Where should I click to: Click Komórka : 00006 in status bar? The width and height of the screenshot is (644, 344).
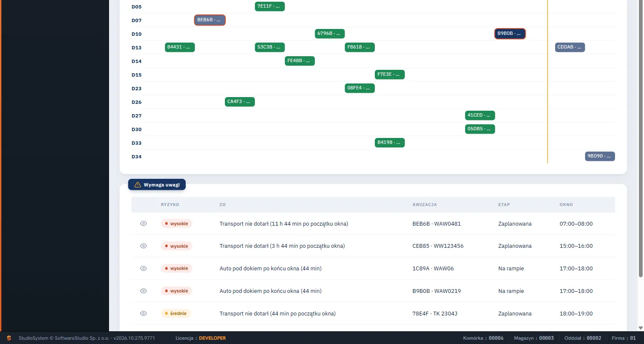pyautogui.click(x=483, y=338)
